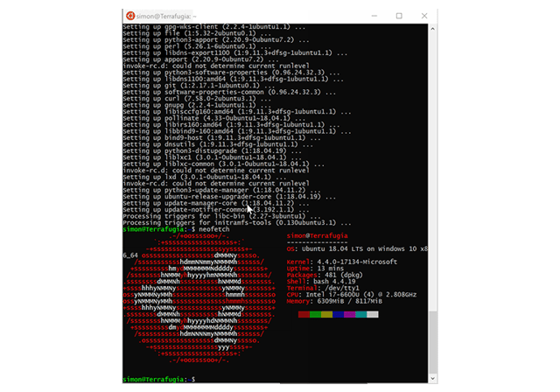Click the 'Setting up lxd' output line
The width and height of the screenshot is (560, 392).
point(204,177)
